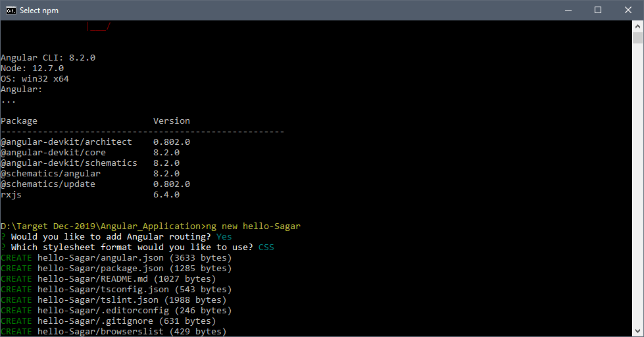Click the '@angular-devkit/core' package name
The width and height of the screenshot is (644, 337).
53,153
